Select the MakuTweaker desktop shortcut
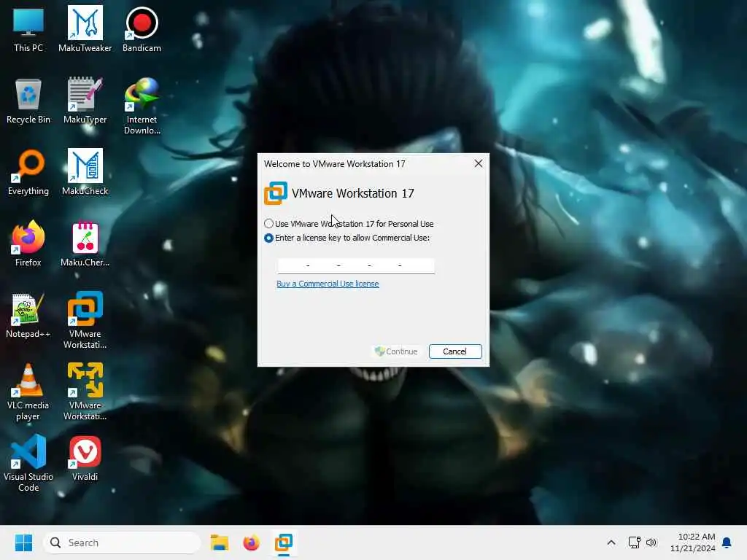The height and width of the screenshot is (560, 747). [x=85, y=29]
